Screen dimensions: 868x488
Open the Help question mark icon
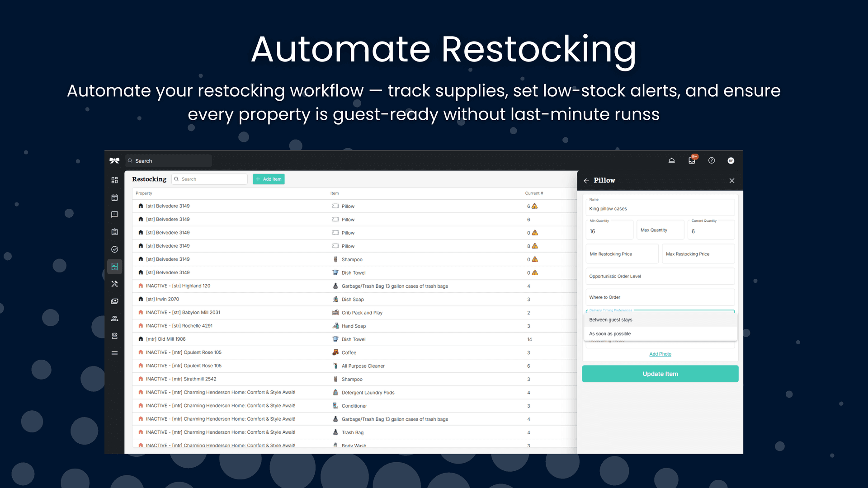coord(711,160)
